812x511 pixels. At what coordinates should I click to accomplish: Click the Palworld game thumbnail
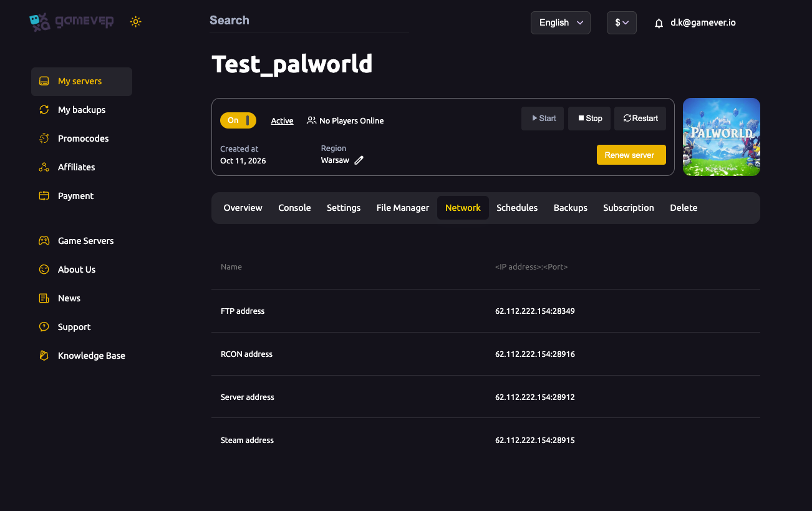coord(722,137)
